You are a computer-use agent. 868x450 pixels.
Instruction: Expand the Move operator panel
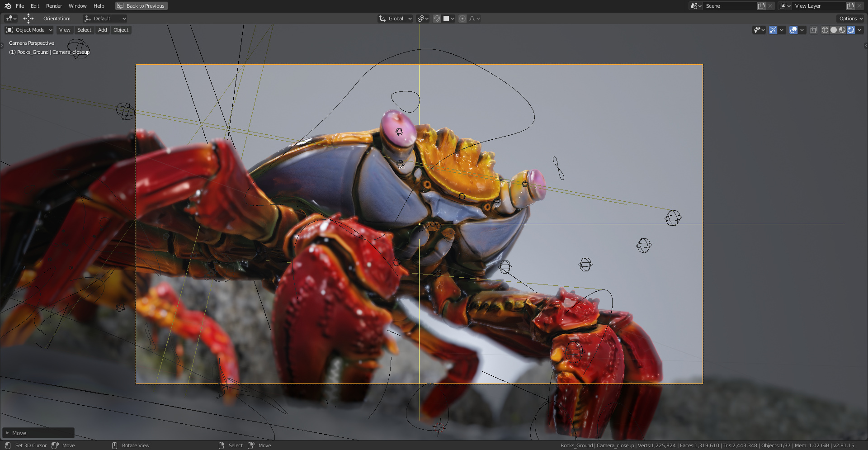tap(38, 433)
